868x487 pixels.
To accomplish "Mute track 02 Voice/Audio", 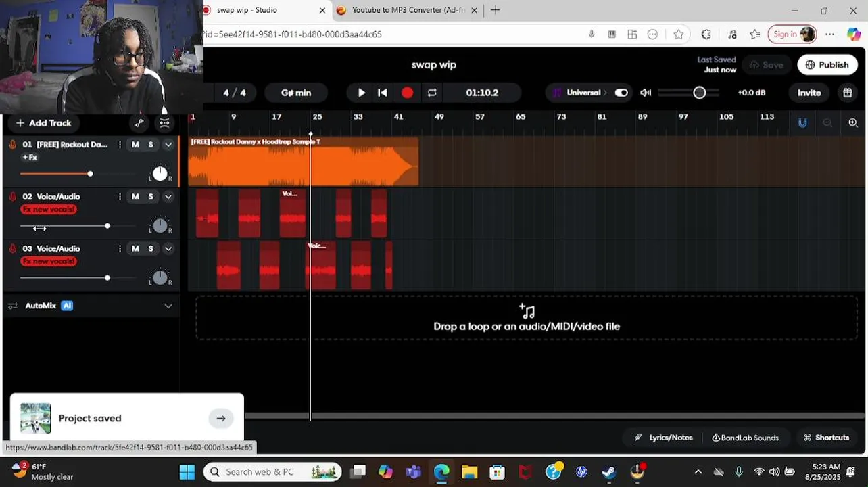I will [x=135, y=197].
